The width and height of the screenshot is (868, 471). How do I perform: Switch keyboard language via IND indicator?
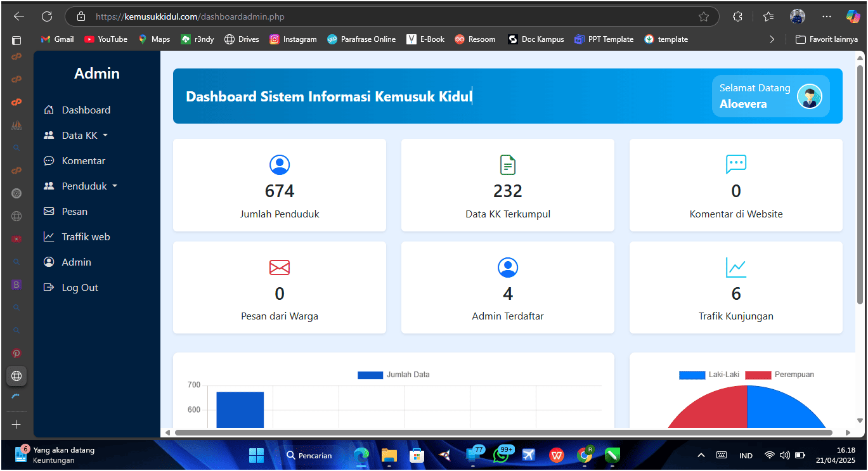pyautogui.click(x=746, y=455)
